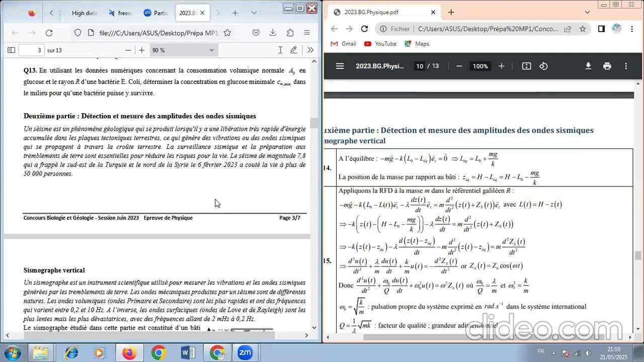The height and width of the screenshot is (362, 644).
Task: Download the PDF from Chrome viewer
Action: click(x=588, y=66)
